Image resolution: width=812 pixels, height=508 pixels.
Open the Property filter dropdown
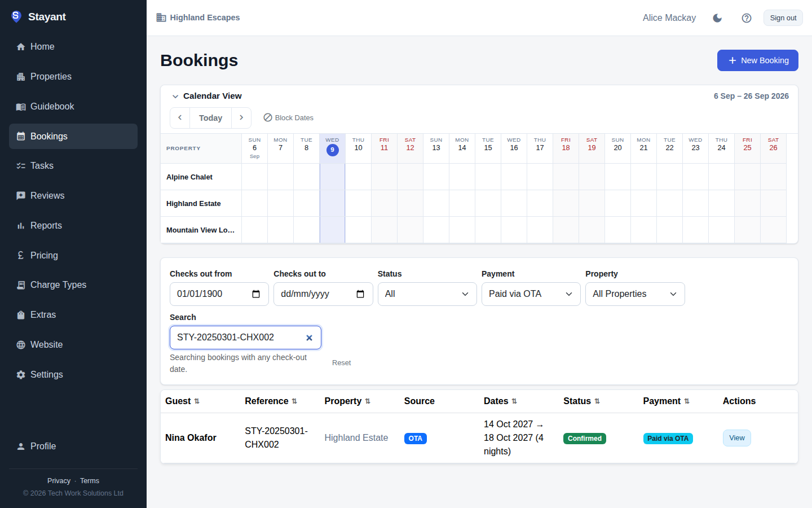[635, 294]
